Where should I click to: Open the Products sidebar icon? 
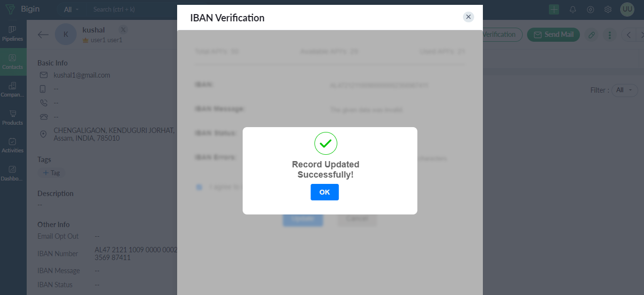[x=13, y=117]
